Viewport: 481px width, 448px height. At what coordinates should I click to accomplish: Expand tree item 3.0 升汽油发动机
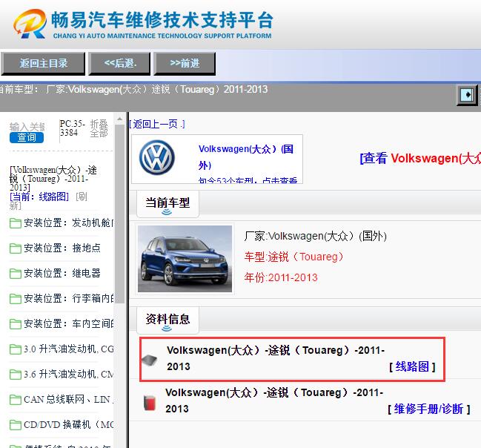[69, 349]
